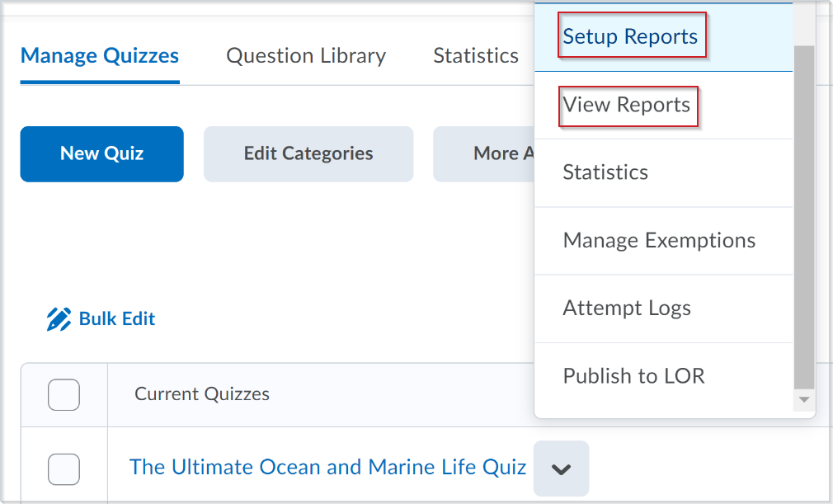The height and width of the screenshot is (504, 833).
Task: Click the dropdown menu's vertical scrollbar thumb
Action: point(803,214)
